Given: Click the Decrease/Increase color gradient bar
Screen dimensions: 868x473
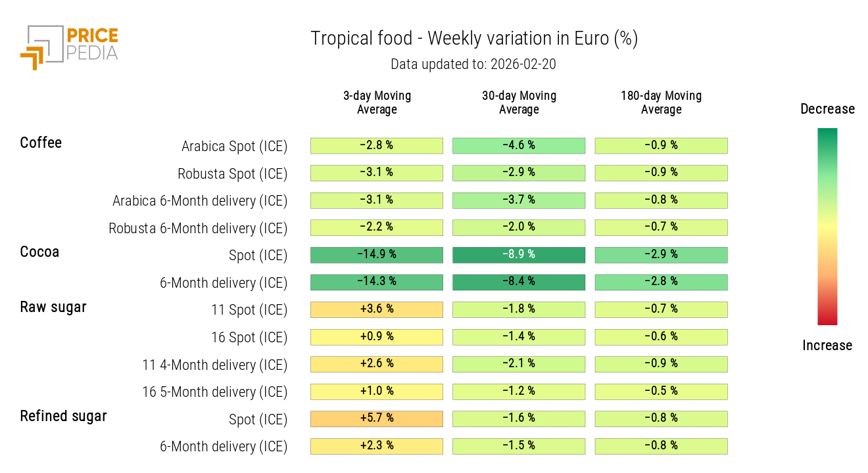Looking at the screenshot, I should [827, 227].
